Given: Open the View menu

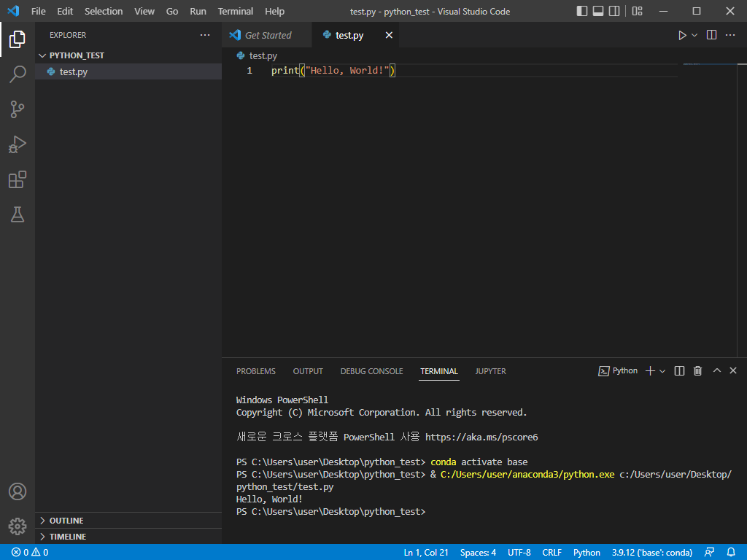Looking at the screenshot, I should click(x=144, y=11).
